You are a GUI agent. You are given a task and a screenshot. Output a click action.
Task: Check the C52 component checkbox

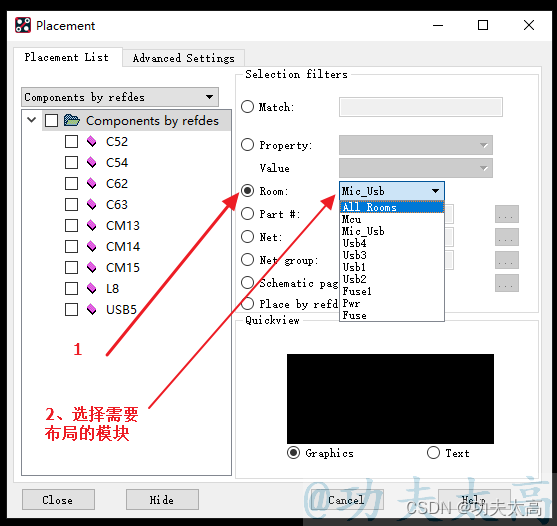tap(71, 141)
